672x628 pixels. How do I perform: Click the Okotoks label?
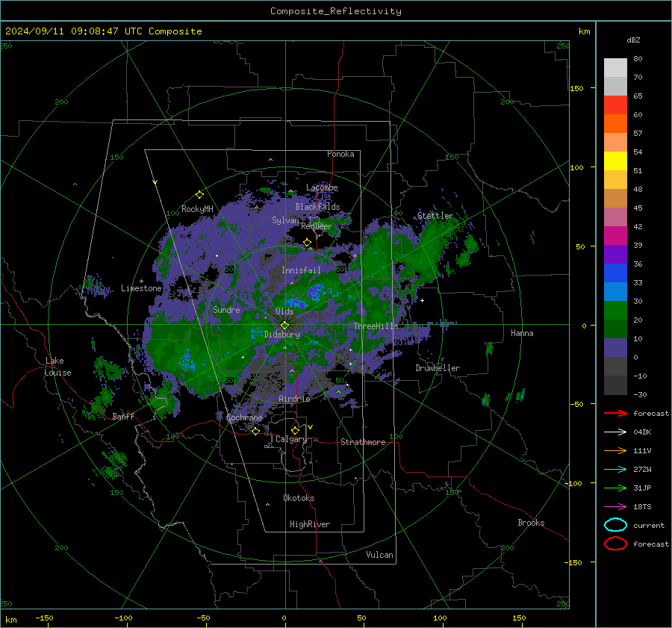click(x=299, y=498)
